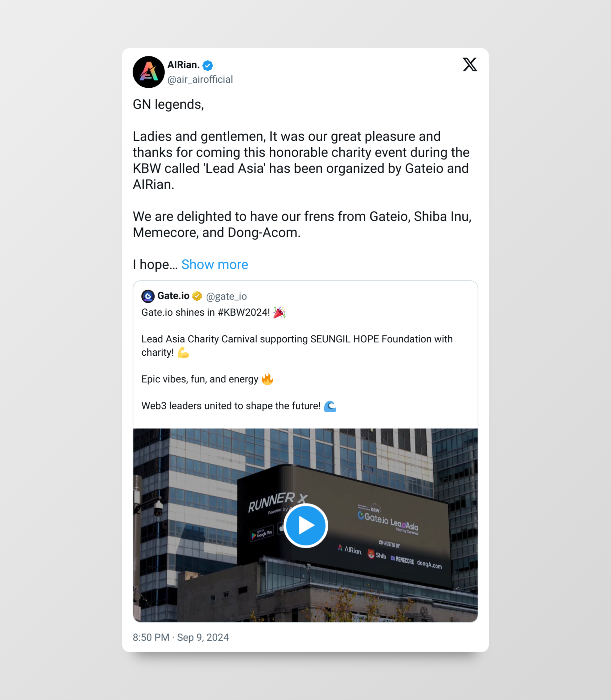Open quoted Gate.io tweet text

coord(297,359)
